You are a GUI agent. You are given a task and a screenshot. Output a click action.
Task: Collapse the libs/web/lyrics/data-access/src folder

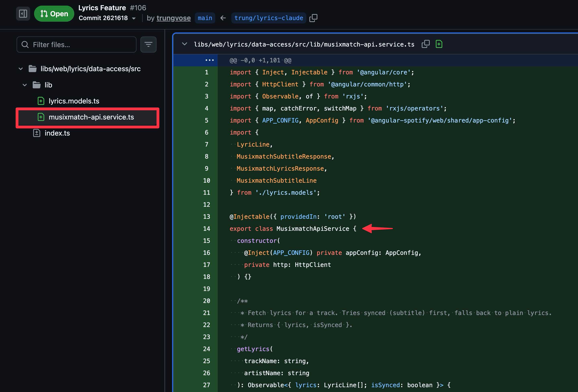[21, 69]
